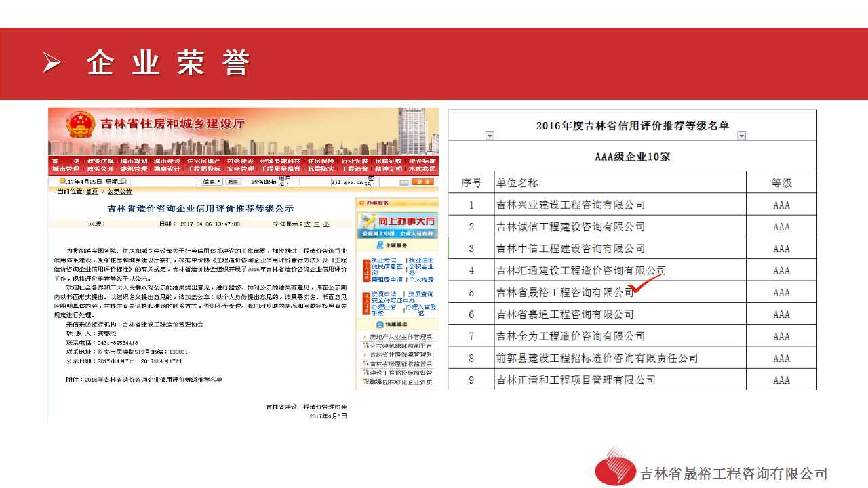Image resolution: width=868 pixels, height=488 pixels.
Task: Click the national emblem in the website header
Action: (80, 125)
